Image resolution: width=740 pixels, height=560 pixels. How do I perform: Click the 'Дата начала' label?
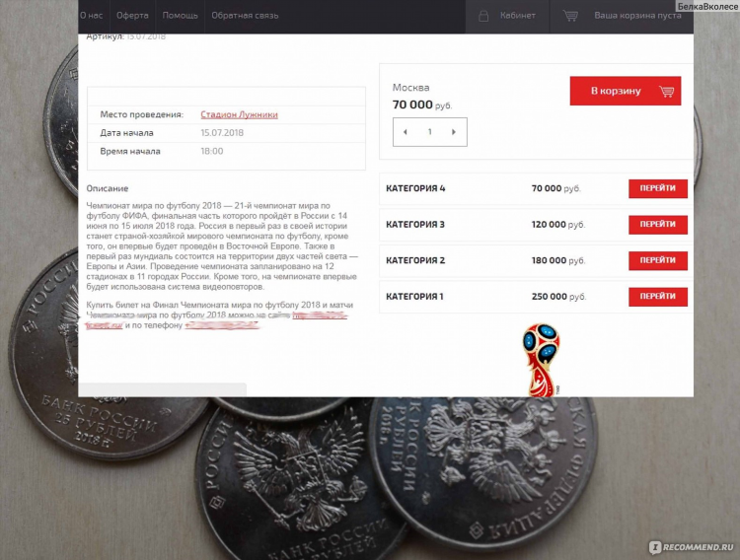coord(126,133)
